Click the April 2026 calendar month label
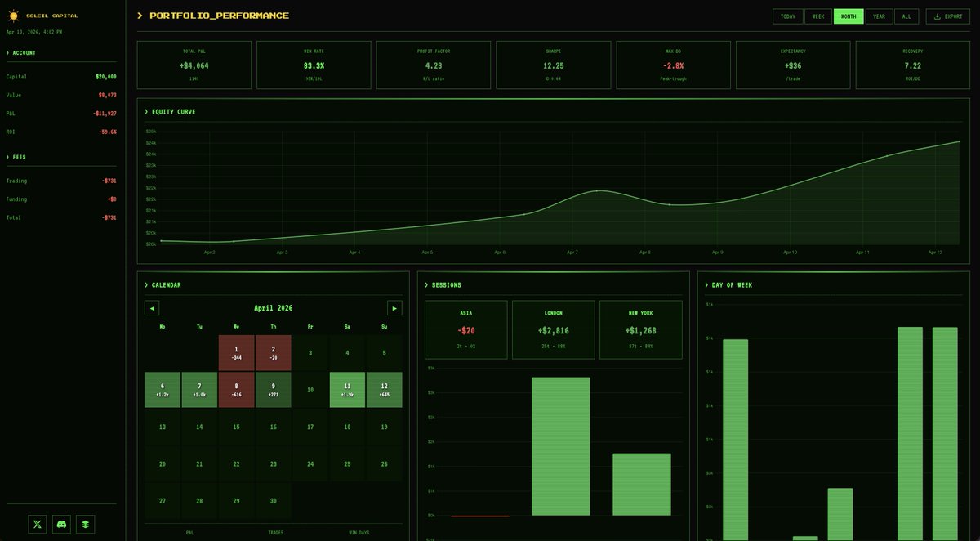The width and height of the screenshot is (980, 541). point(274,308)
